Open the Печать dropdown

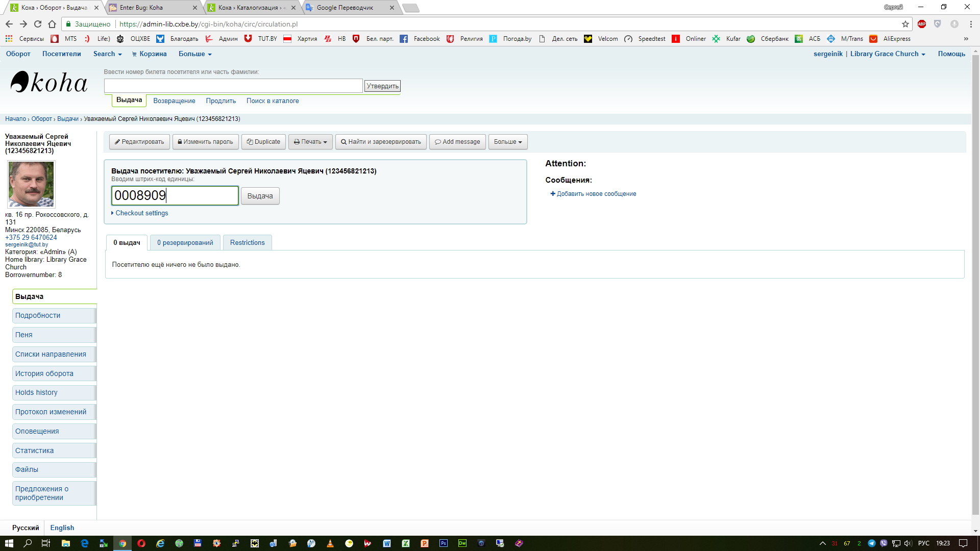coord(310,142)
